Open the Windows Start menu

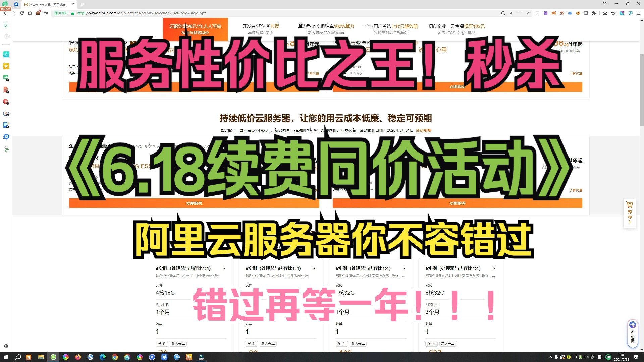[6, 357]
